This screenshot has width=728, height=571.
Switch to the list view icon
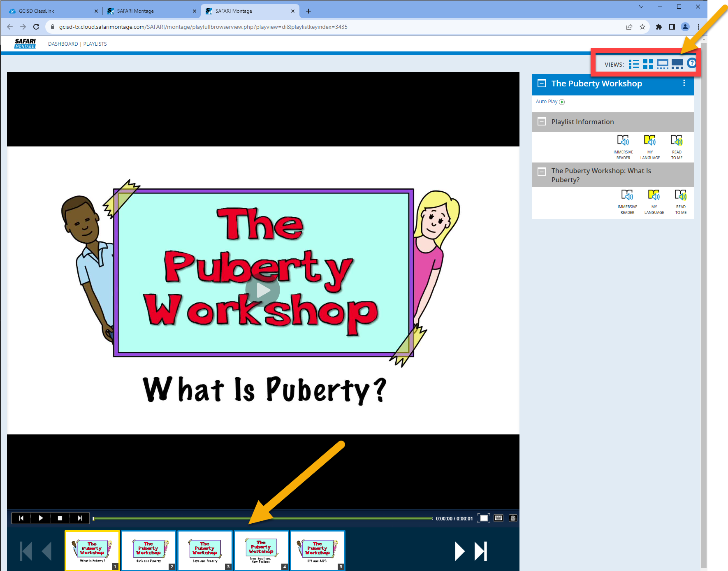coord(633,64)
